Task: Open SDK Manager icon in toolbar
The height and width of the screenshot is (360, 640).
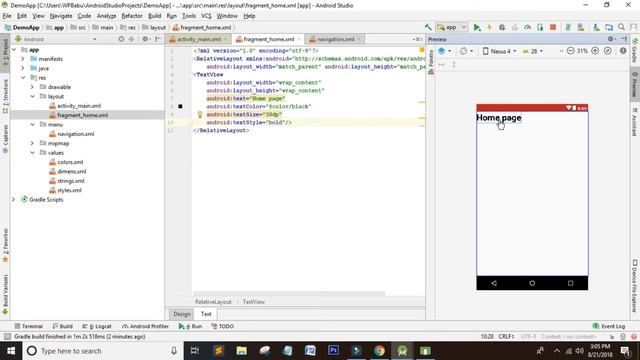Action: point(596,27)
